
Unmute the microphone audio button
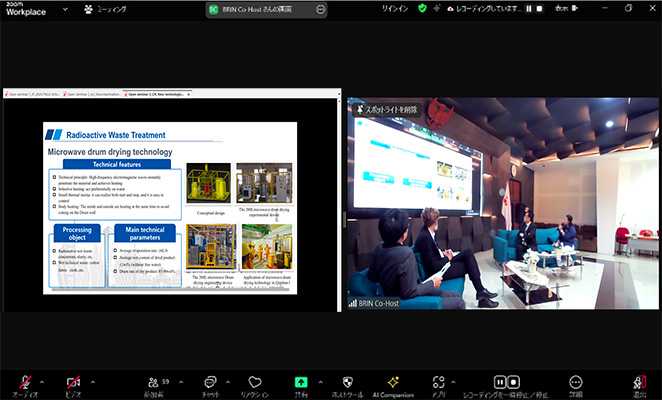25,382
